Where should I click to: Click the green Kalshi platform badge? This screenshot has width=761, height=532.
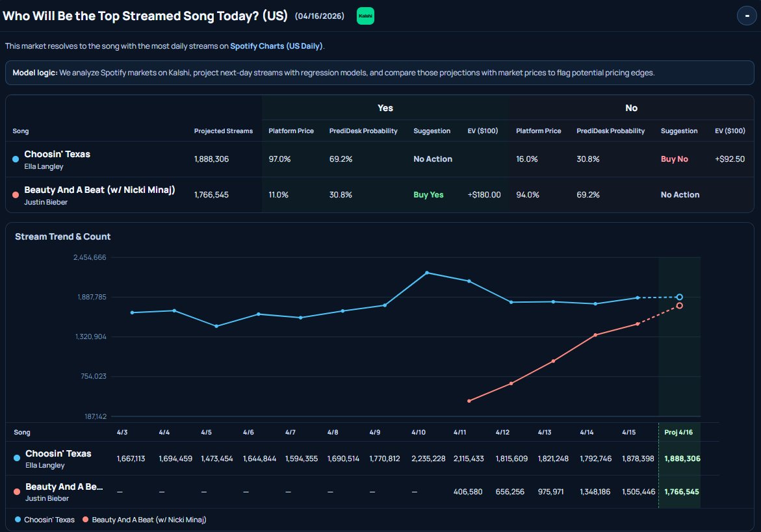point(365,16)
